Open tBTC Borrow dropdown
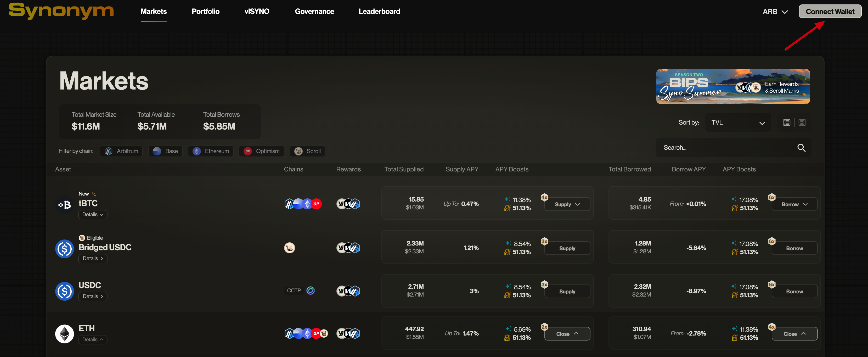This screenshot has height=357, width=868. coord(794,205)
